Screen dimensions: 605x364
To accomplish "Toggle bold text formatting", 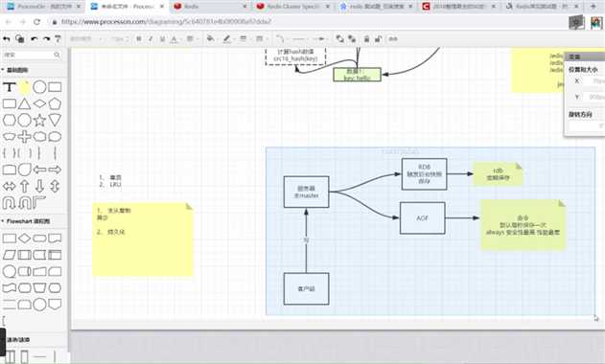I will coord(138,39).
